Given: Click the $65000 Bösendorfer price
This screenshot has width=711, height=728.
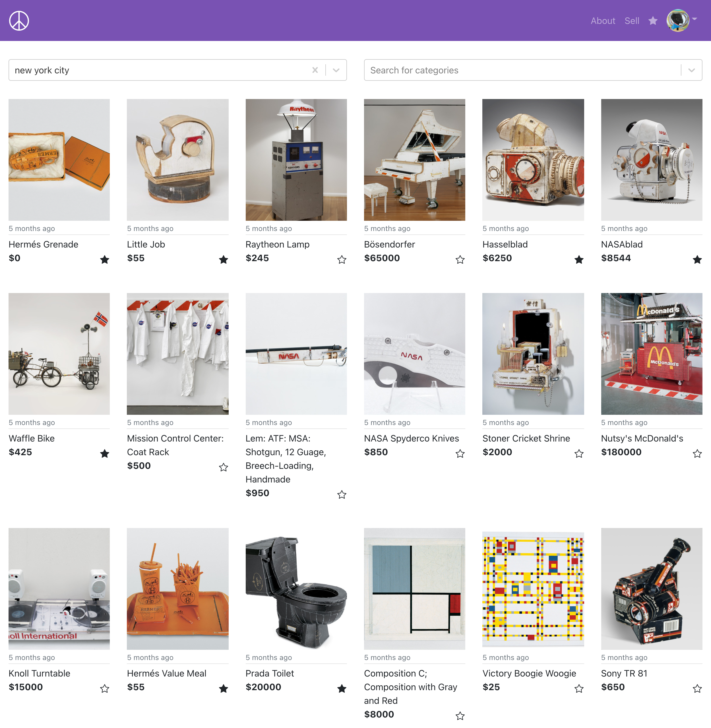Looking at the screenshot, I should point(382,258).
